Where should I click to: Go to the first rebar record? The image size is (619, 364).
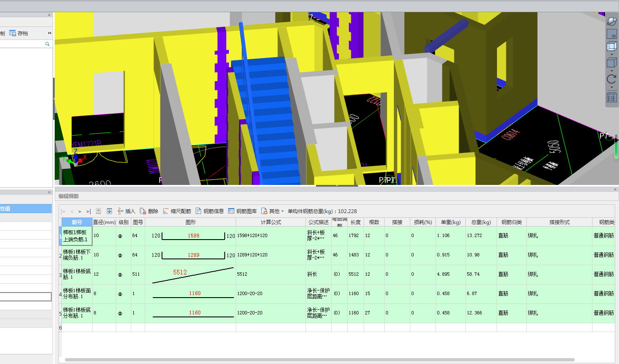pos(64,211)
